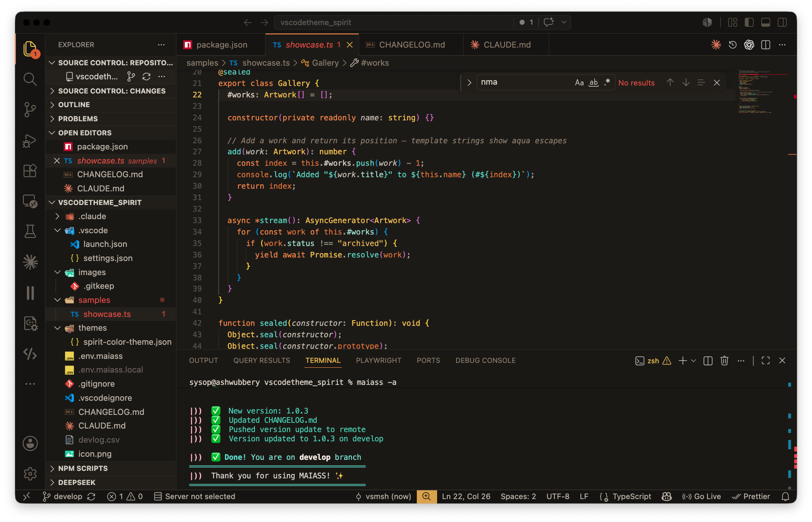The width and height of the screenshot is (812, 522).
Task: Open the OUTPUT panel tab
Action: (203, 361)
